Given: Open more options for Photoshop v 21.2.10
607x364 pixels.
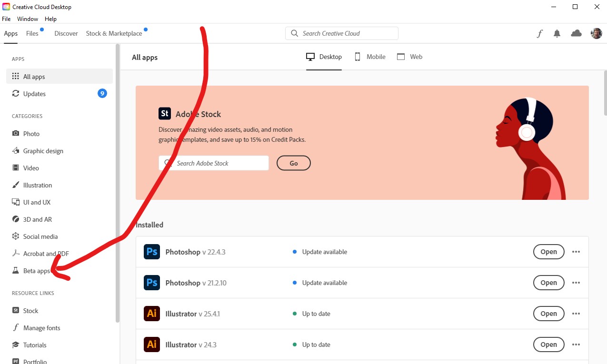Looking at the screenshot, I should tap(576, 283).
